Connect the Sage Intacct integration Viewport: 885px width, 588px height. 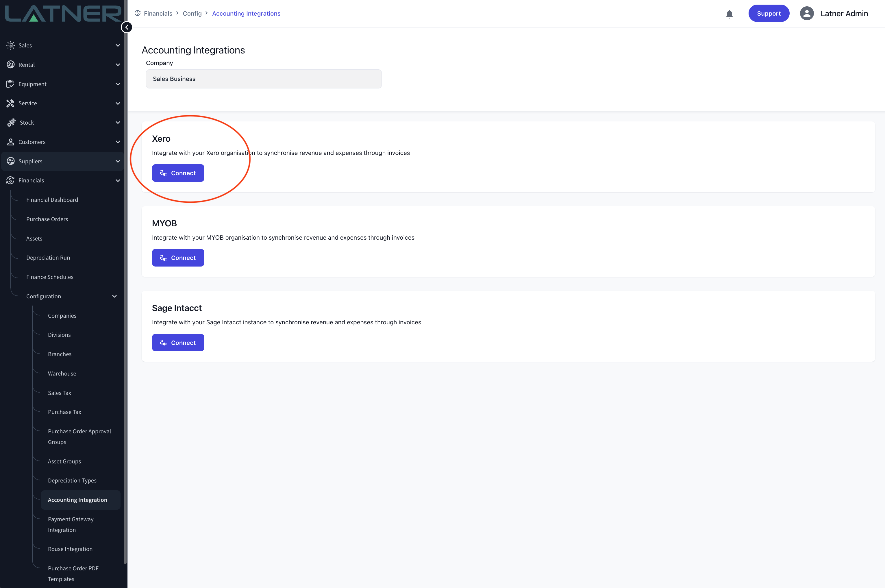click(178, 342)
